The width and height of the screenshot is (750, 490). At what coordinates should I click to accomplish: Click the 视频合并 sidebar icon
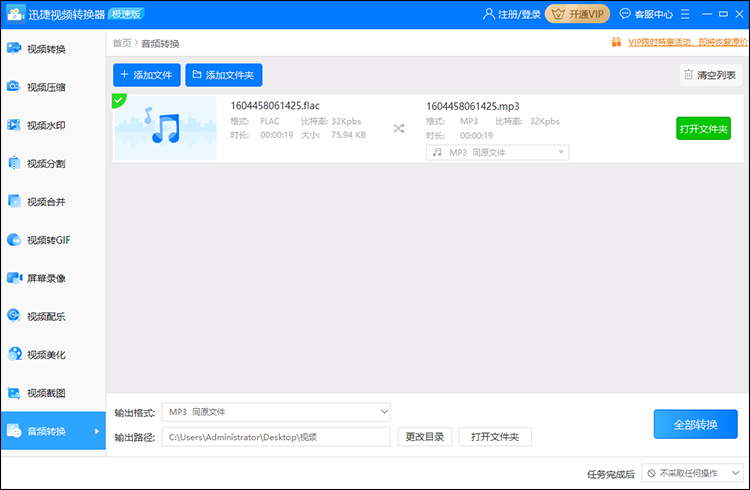coord(14,201)
